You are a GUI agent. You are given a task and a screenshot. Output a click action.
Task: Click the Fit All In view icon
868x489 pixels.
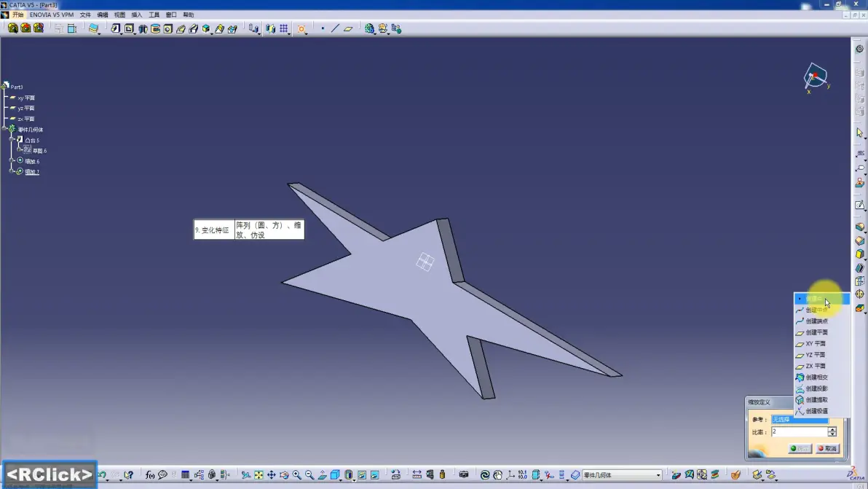point(259,474)
